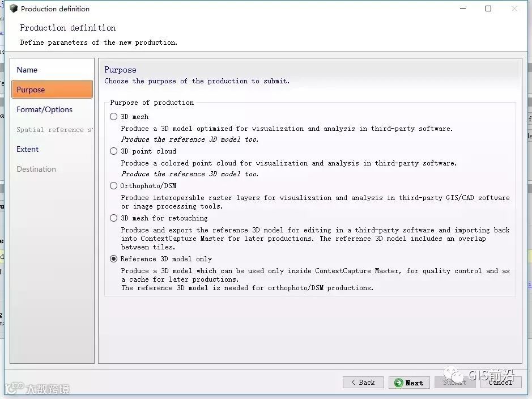The image size is (532, 399).
Task: Open the Extent step
Action: coord(52,149)
